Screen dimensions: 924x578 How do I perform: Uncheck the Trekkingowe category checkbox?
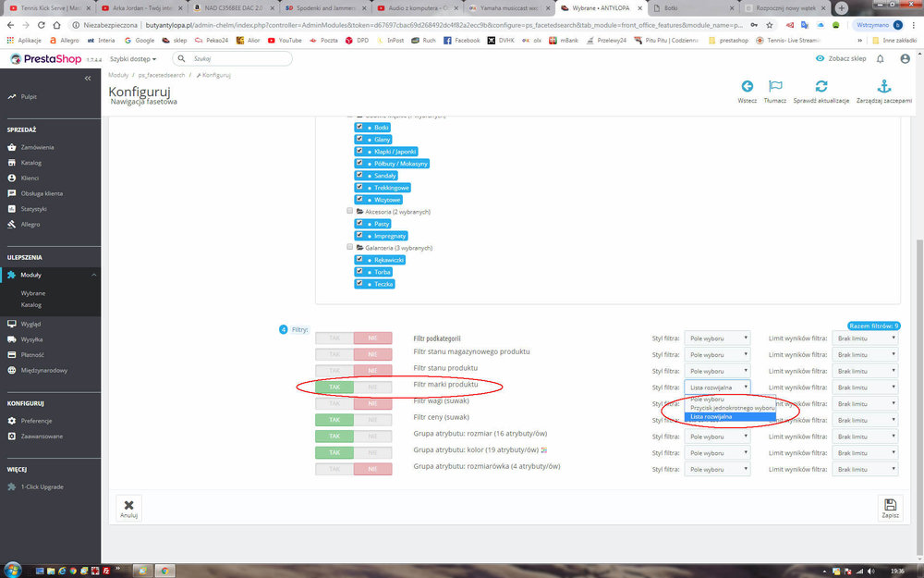pyautogui.click(x=359, y=187)
